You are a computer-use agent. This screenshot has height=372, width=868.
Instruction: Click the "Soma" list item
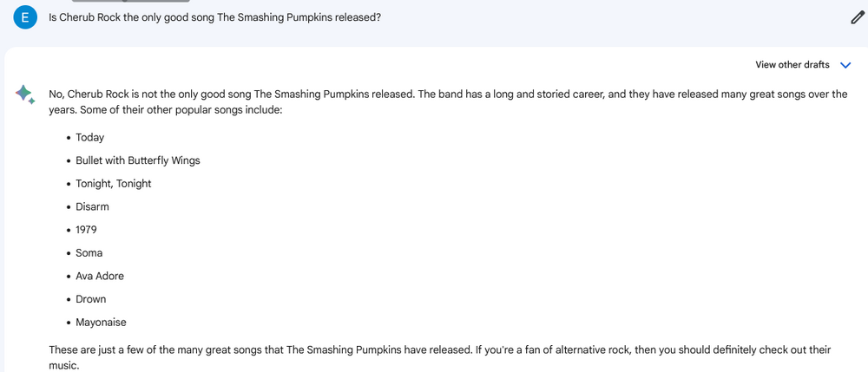pyautogui.click(x=89, y=253)
